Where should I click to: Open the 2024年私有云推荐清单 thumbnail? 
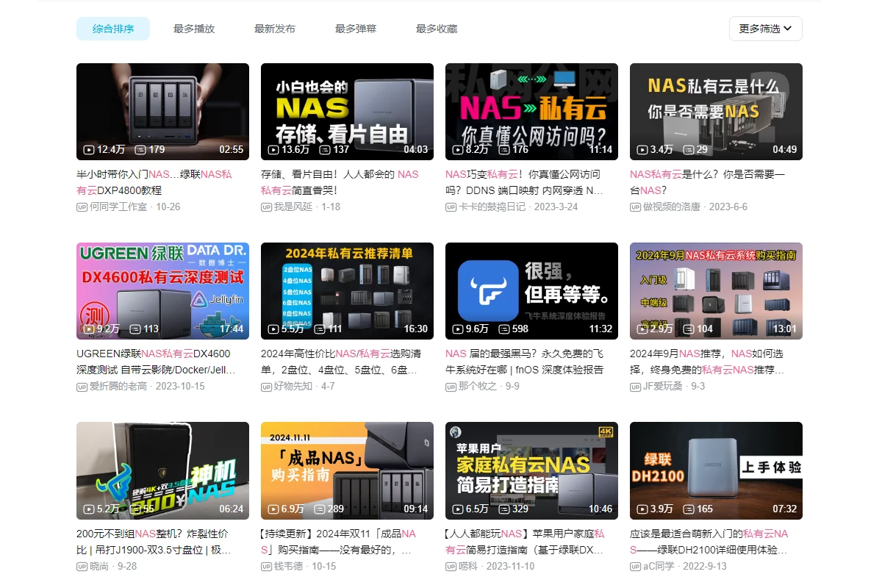click(347, 291)
